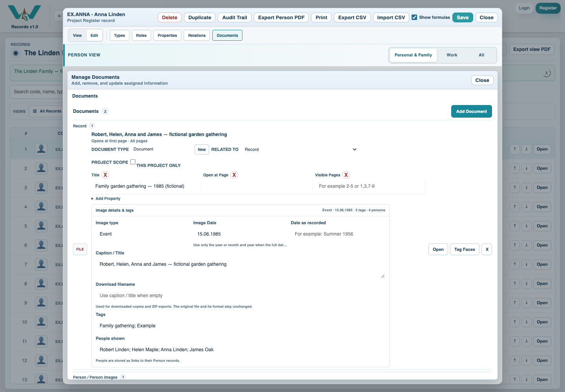Toggle the Show formulas checkbox
Screen dimensions: 565x392
[414, 17]
